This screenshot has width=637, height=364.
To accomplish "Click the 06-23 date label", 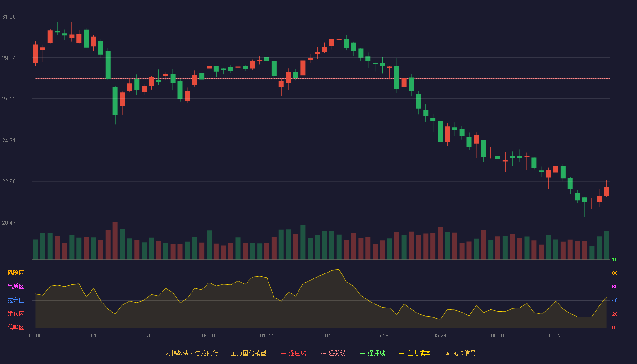I will click(x=555, y=335).
